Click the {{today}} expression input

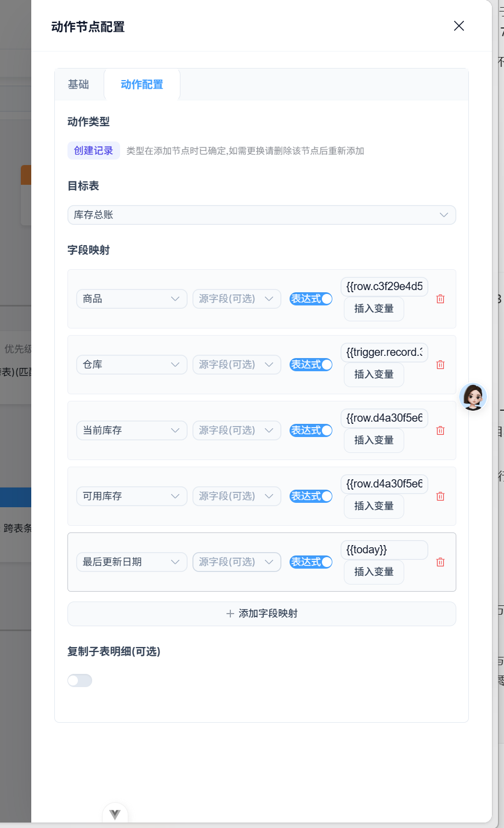pos(384,549)
